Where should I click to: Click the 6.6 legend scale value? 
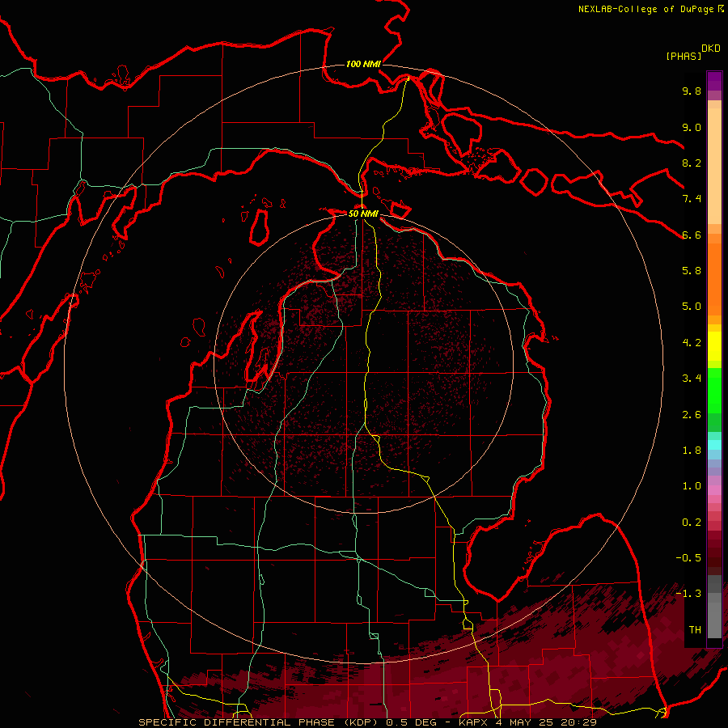[x=692, y=235]
